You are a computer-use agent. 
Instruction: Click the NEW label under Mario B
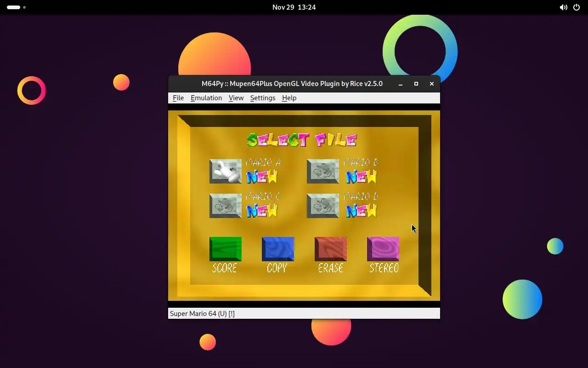click(x=362, y=177)
